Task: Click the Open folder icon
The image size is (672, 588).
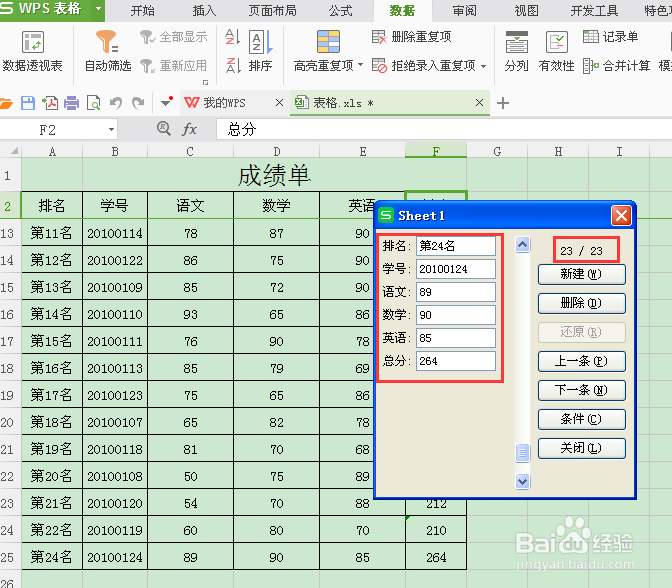Action: [x=6, y=103]
